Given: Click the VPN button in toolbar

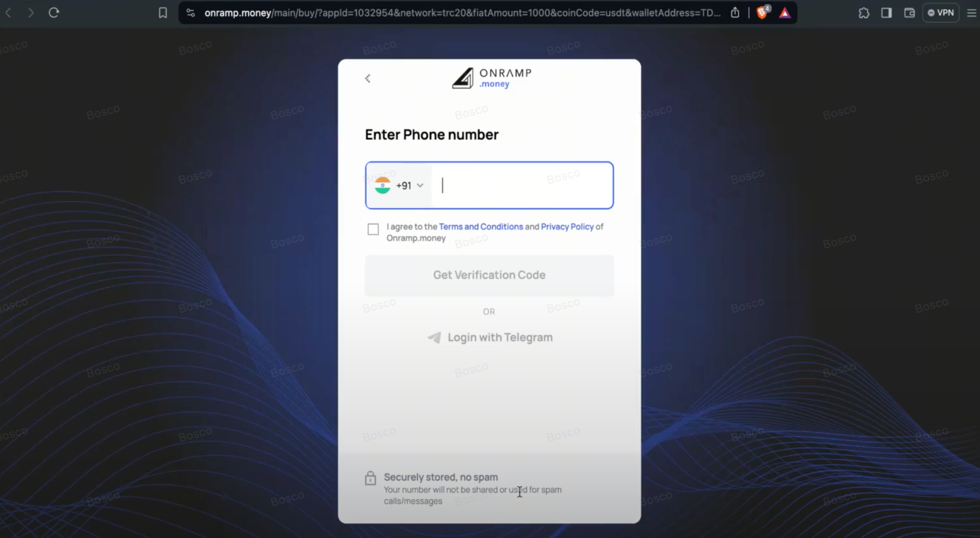Looking at the screenshot, I should 941,13.
